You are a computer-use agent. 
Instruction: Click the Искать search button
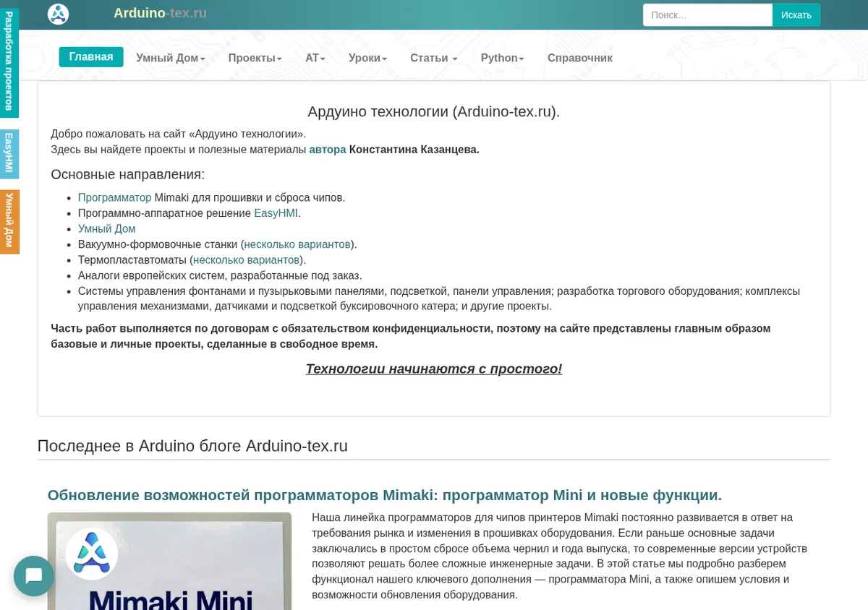[x=796, y=15]
